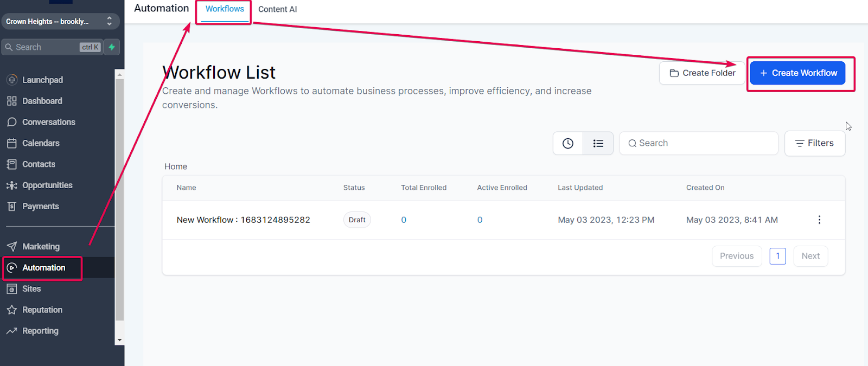Open Reporting in sidebar
Viewport: 868px width, 366px height.
coord(33,331)
